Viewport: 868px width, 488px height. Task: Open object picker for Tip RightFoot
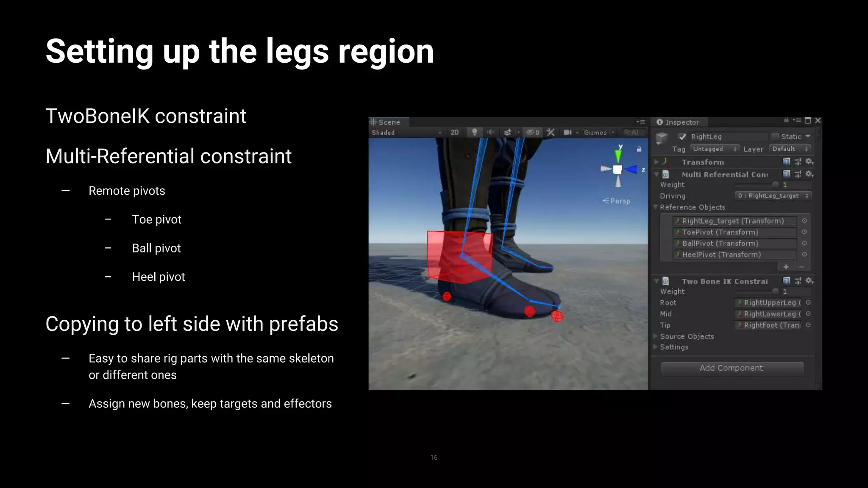pyautogui.click(x=808, y=325)
